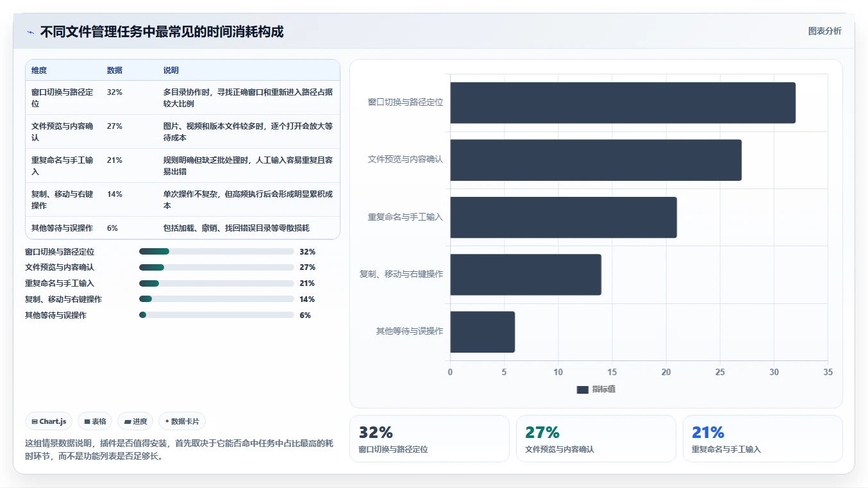
Task: Click the y-axis label 窗口切换与路径定位
Action: click(405, 102)
